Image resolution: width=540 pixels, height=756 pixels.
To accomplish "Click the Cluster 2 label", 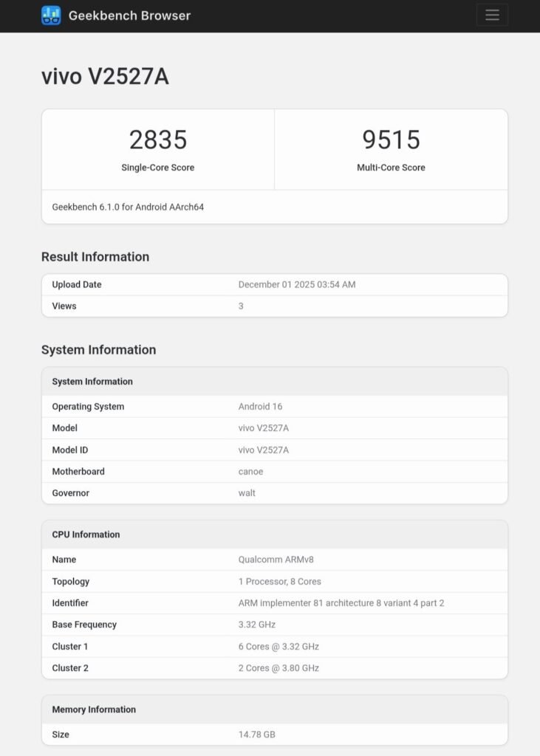I will click(70, 667).
